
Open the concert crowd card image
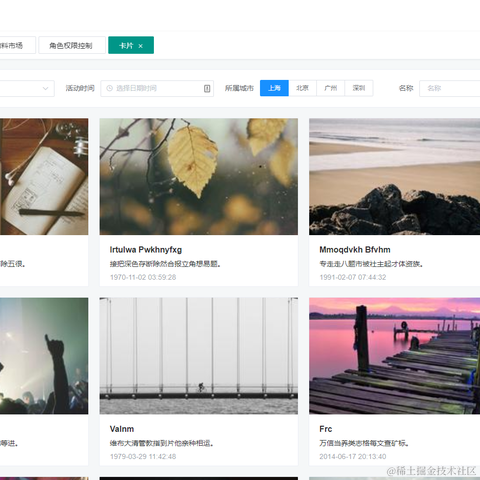pos(44,356)
